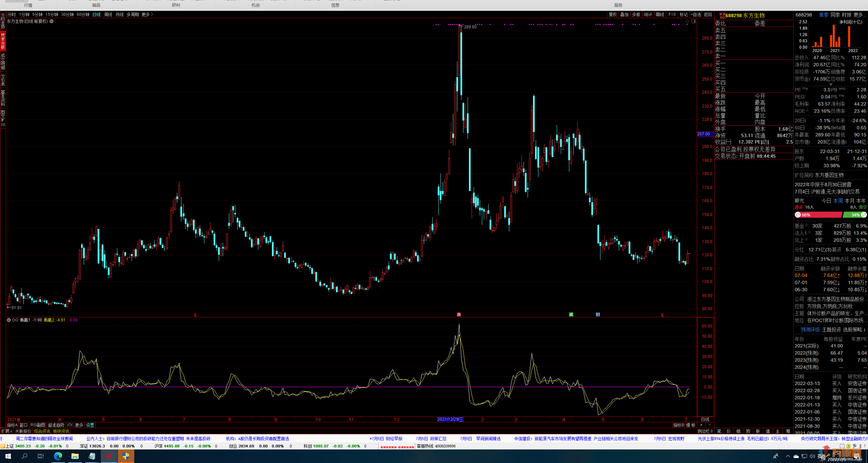
Task: Click the zoom-out minus button
Action: (709, 425)
